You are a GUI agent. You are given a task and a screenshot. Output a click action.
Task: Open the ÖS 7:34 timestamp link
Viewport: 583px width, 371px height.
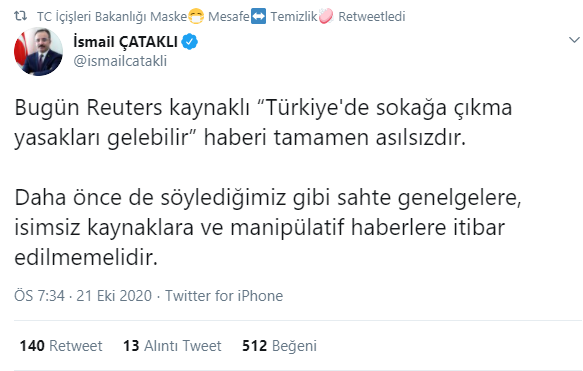39,296
